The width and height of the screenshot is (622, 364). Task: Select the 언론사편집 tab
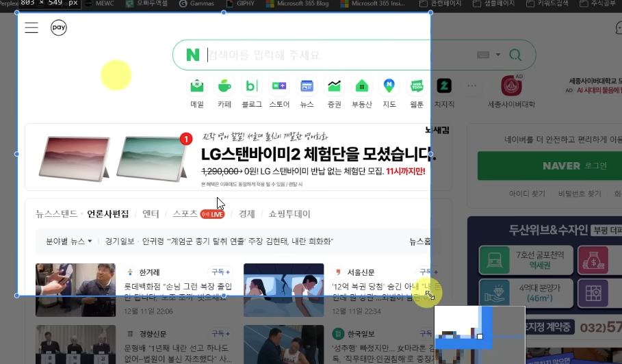[x=108, y=214]
